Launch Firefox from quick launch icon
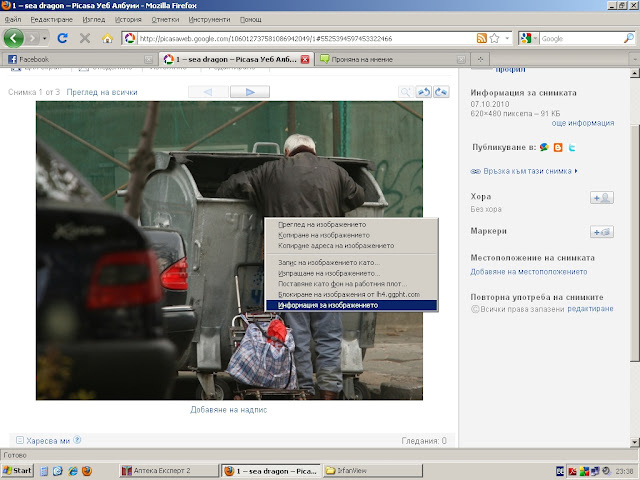Viewport: 640px width, 480px height. [87, 471]
